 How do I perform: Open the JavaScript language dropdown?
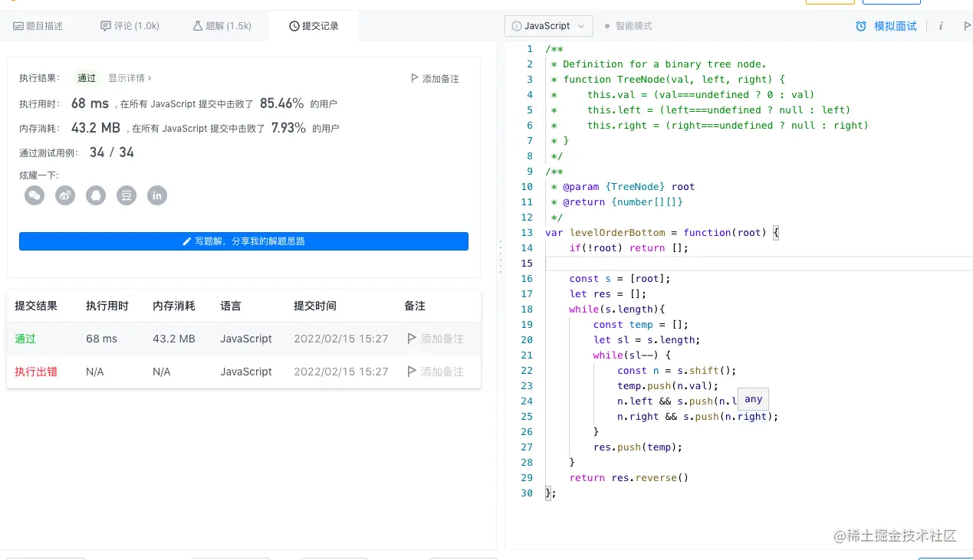click(549, 26)
